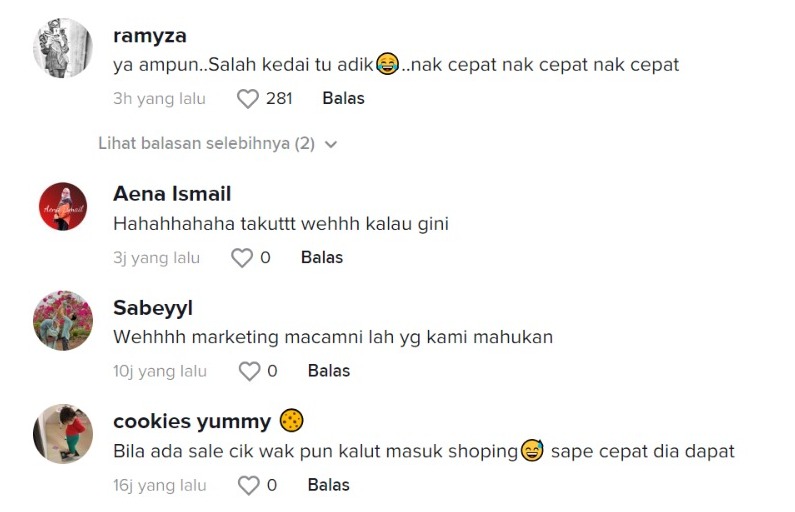Like Sabeyyl's comment with the heart
Screen dimensions: 795x512
coord(249,372)
